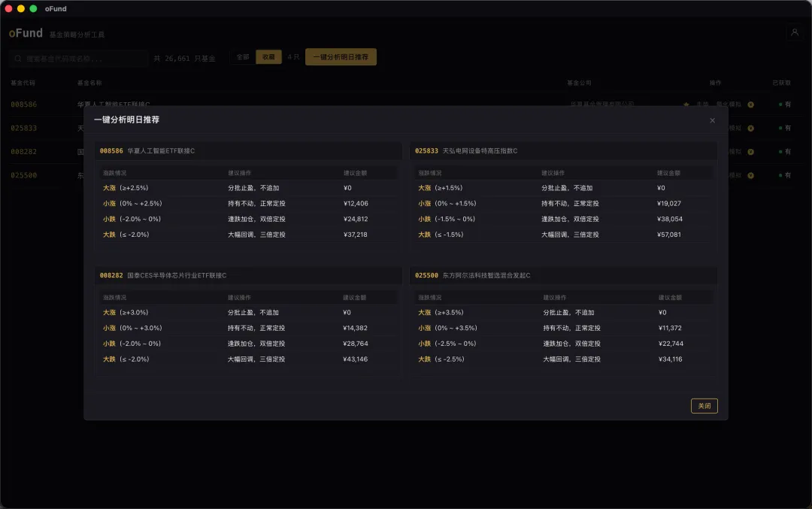Click the 基金名称 column header

[89, 83]
